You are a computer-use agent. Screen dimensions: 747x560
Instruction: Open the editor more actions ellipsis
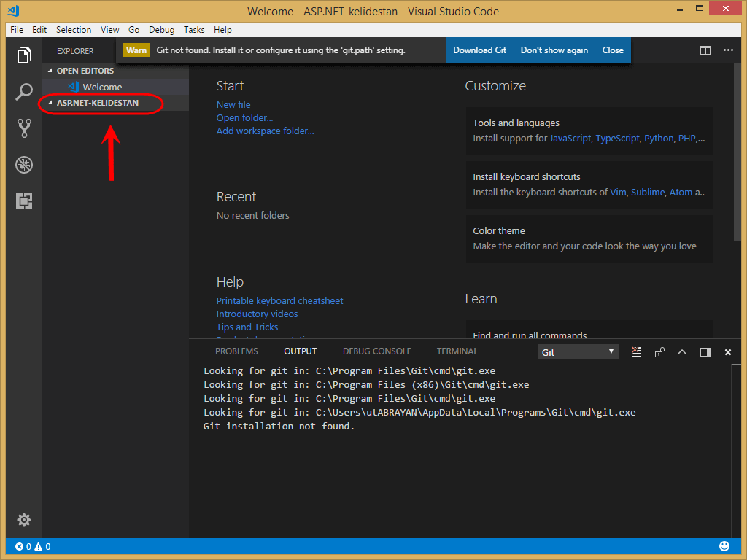click(x=728, y=50)
